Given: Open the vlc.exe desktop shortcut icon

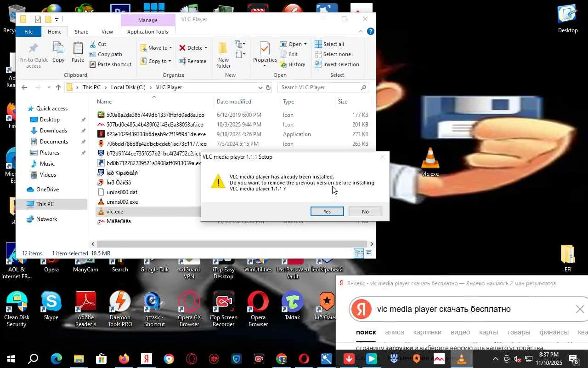Looking at the screenshot, I should (x=430, y=162).
